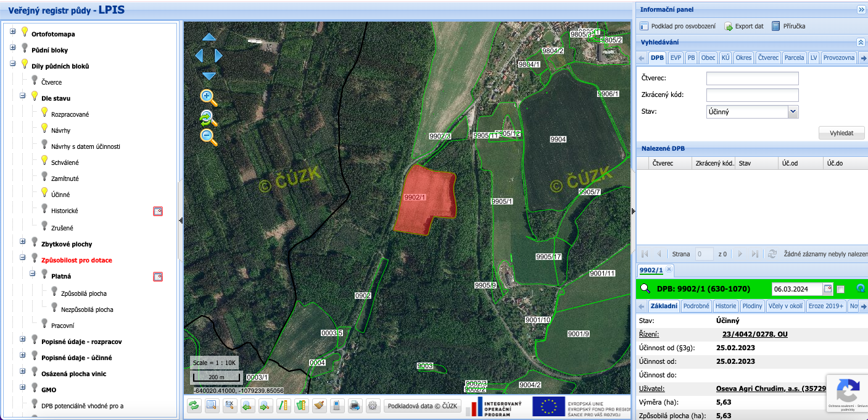
Task: Select the broom clear tool in toolbar
Action: tap(319, 406)
